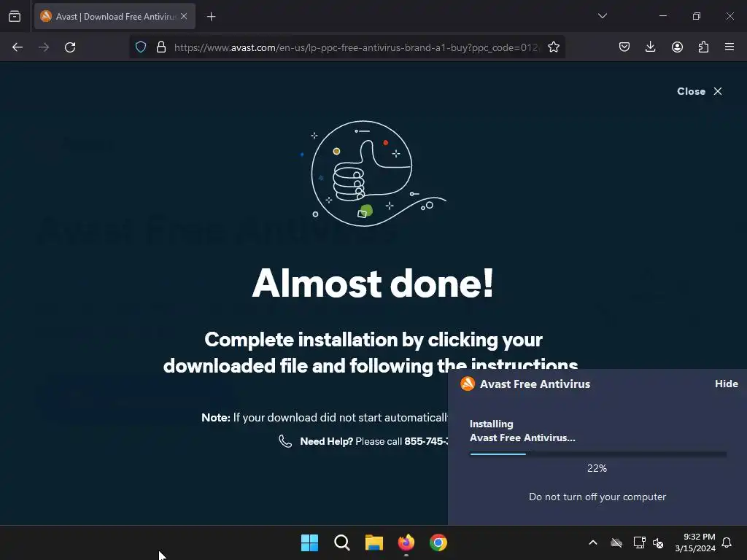The image size is (747, 560).
Task: Open Firefox account menu
Action: [x=677, y=47]
